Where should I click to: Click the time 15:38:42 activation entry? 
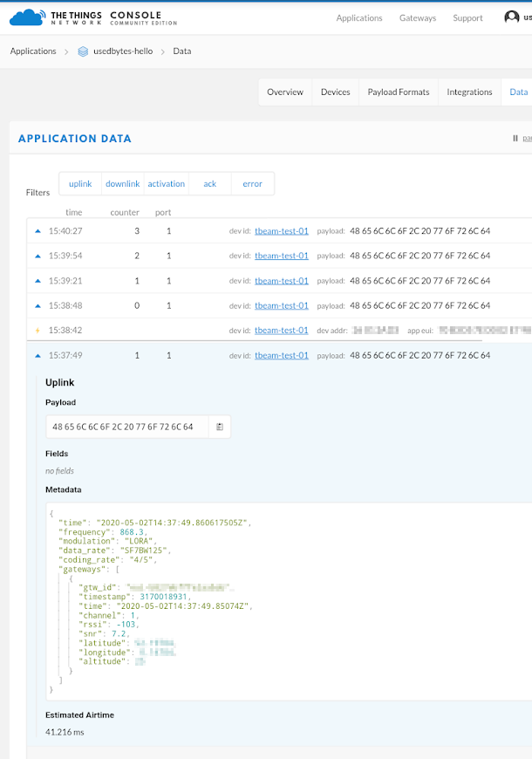[x=65, y=331]
